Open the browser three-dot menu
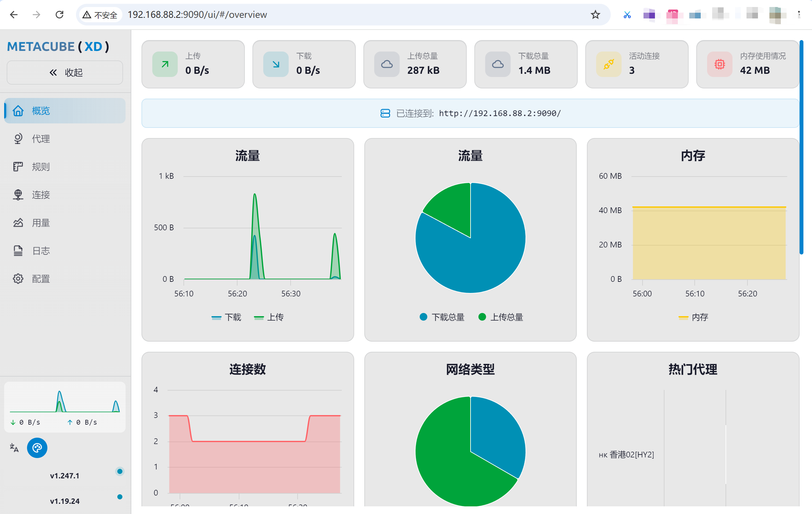Viewport: 812px width, 514px height. coord(799,15)
